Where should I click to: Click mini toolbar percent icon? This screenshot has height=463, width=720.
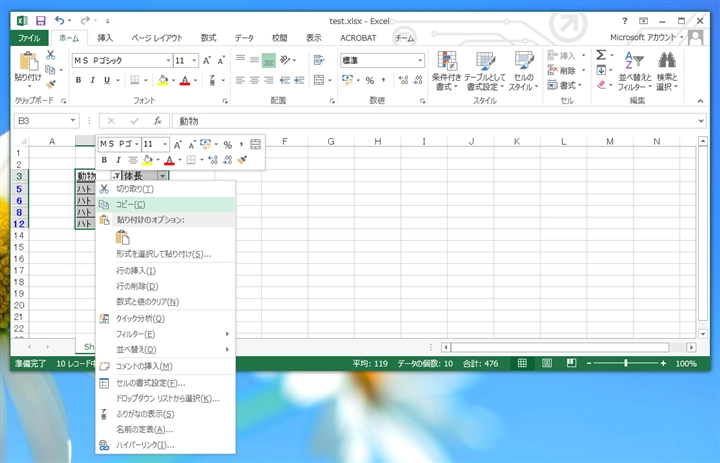click(x=228, y=145)
